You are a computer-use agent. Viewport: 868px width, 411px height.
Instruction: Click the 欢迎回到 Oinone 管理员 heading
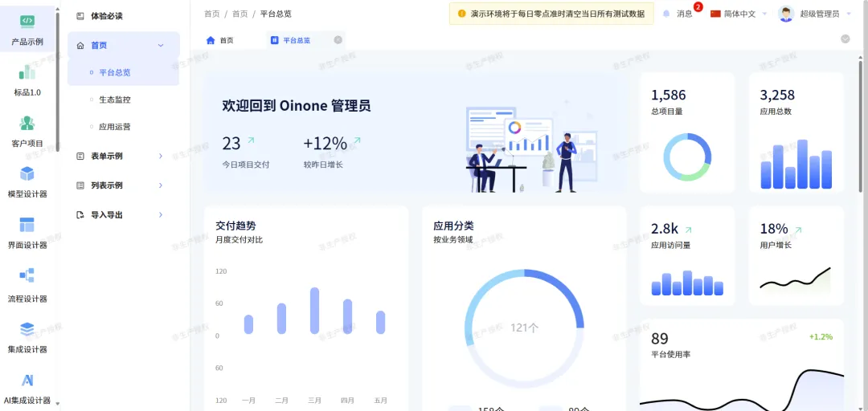point(296,106)
